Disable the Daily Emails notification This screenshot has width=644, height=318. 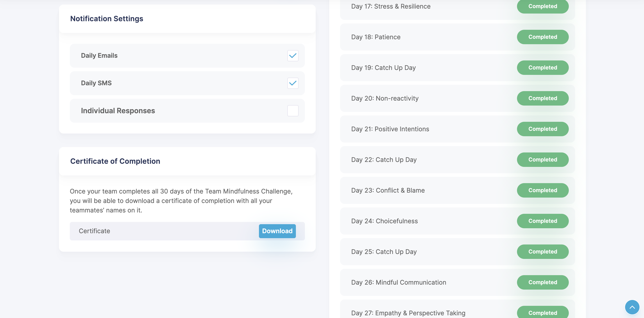click(x=293, y=55)
